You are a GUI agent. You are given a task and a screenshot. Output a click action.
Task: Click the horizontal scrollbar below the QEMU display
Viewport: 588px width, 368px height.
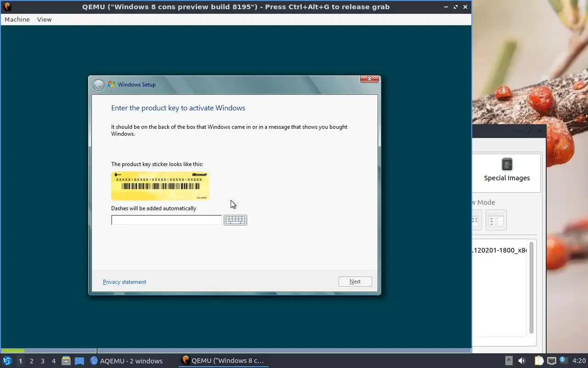tap(236, 351)
